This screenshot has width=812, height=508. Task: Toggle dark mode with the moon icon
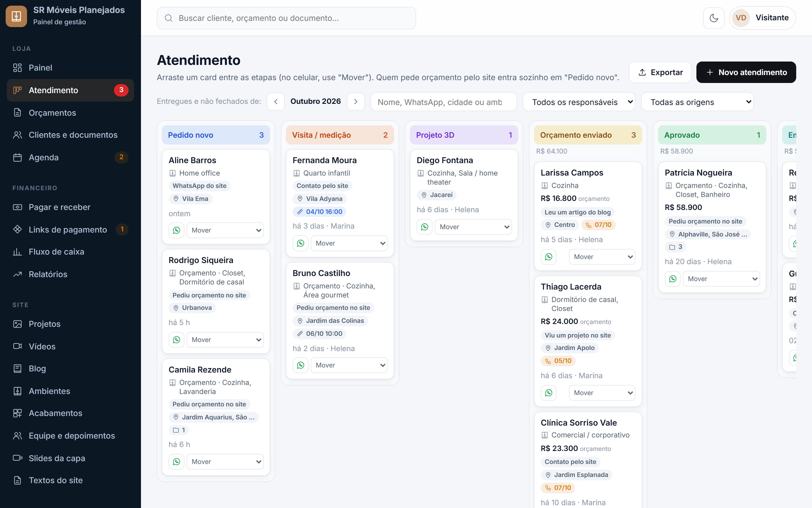[x=713, y=18]
